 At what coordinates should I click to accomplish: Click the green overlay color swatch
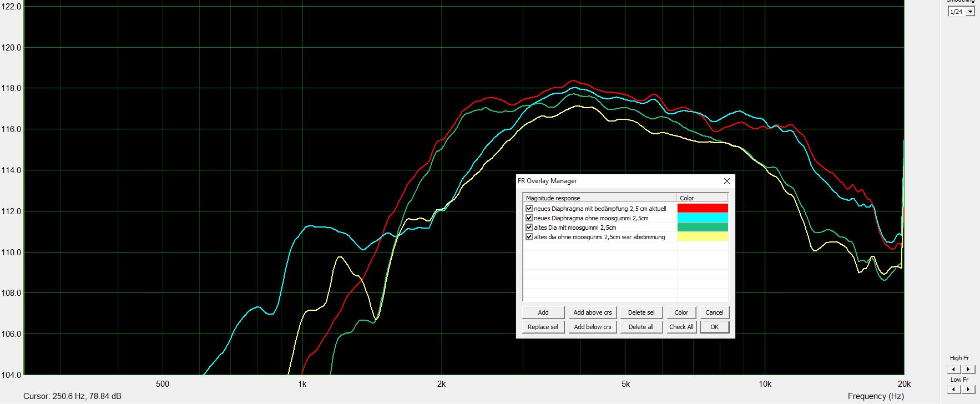[x=702, y=227]
